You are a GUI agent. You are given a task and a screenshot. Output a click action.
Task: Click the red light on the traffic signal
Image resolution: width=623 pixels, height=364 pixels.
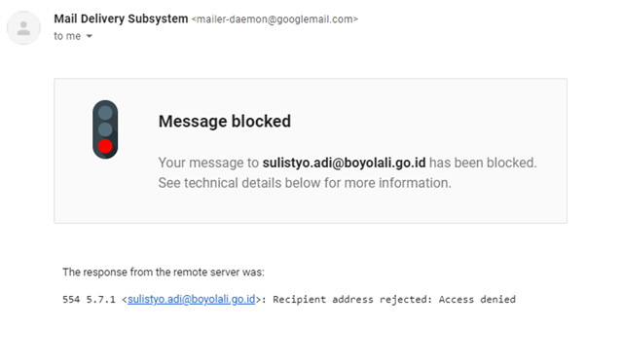105,146
